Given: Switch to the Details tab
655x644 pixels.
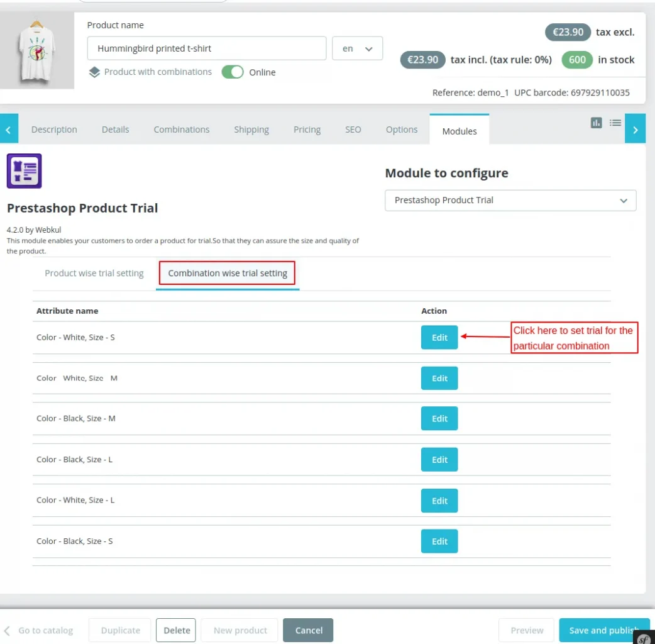Looking at the screenshot, I should click(x=115, y=130).
